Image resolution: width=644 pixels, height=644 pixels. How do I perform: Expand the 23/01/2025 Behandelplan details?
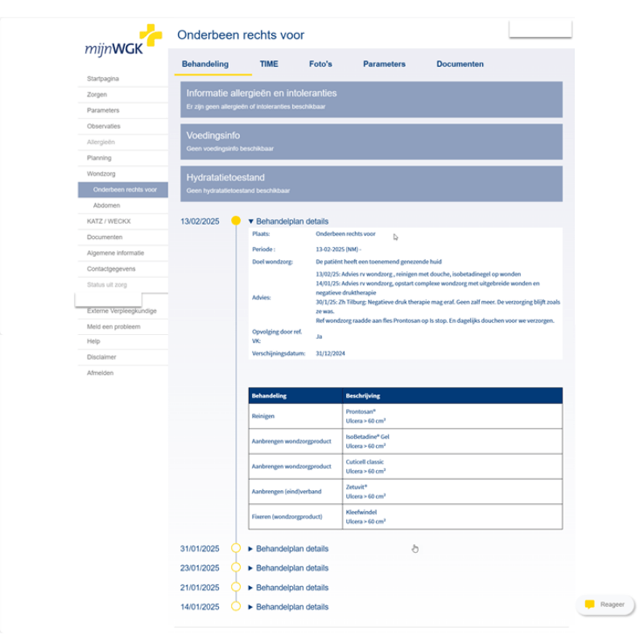[288, 568]
